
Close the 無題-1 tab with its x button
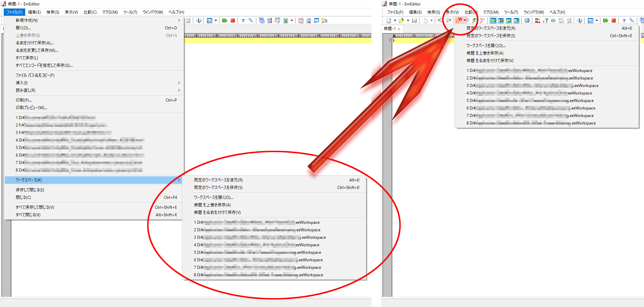[399, 29]
